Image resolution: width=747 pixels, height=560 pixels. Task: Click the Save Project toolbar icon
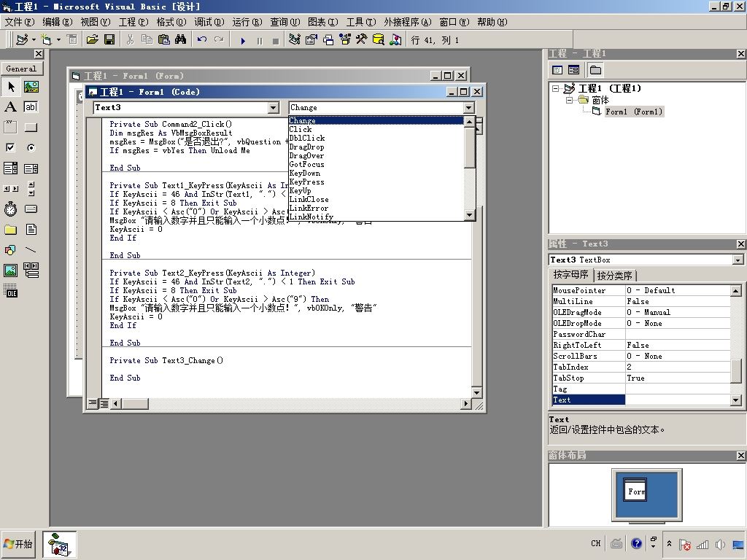tap(109, 40)
